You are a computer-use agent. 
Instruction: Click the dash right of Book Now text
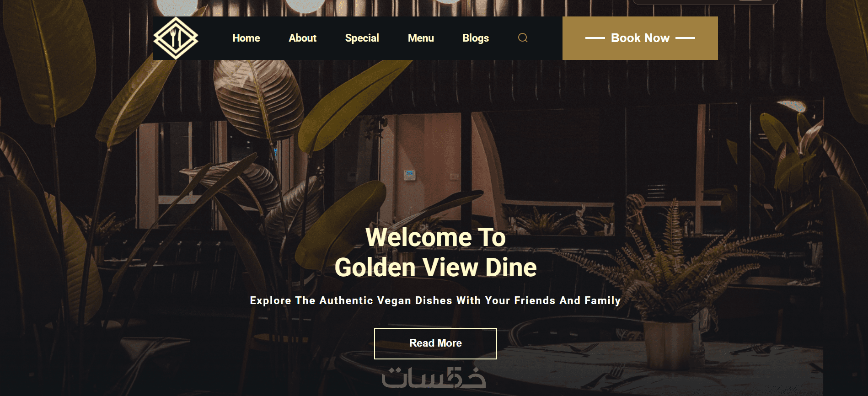point(685,38)
